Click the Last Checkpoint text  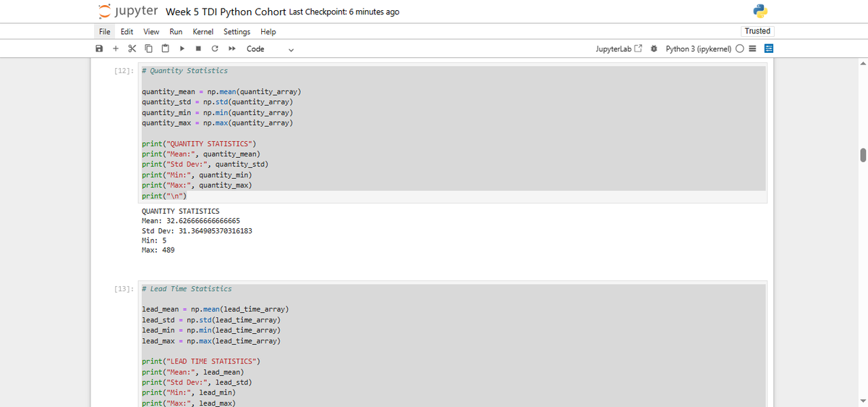coord(344,12)
